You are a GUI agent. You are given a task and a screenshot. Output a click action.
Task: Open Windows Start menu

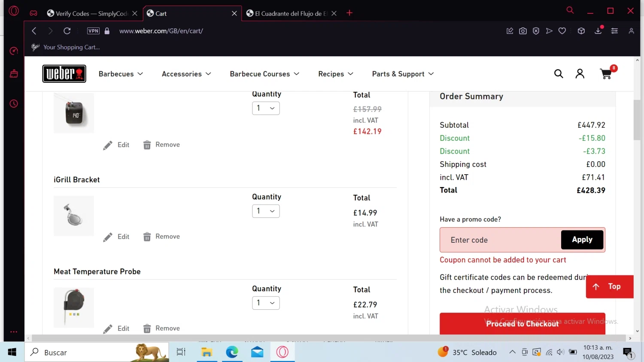[x=12, y=352]
